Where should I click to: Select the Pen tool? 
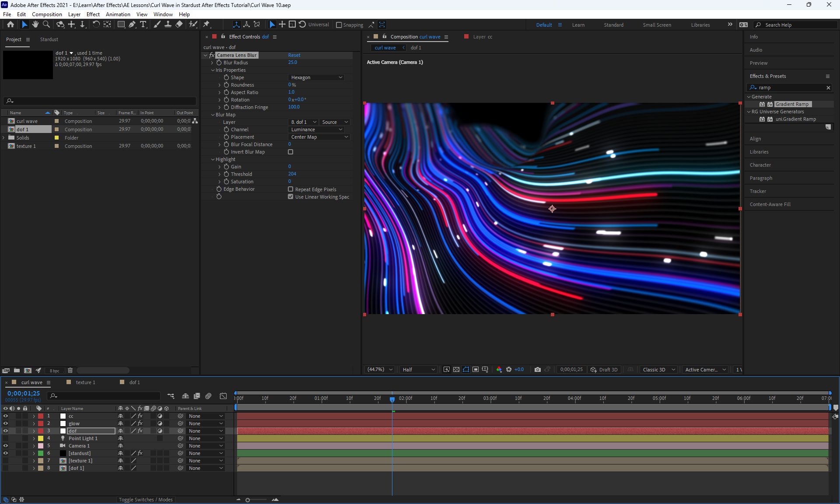[x=132, y=24]
